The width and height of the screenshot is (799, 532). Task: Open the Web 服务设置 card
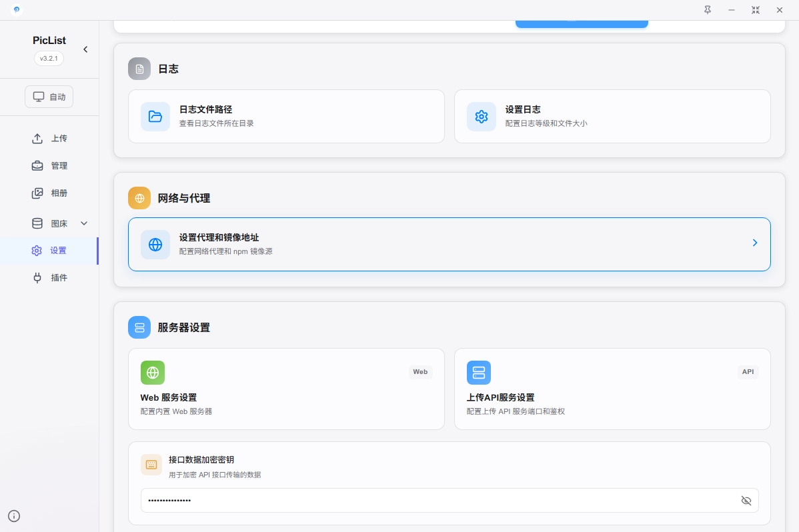(x=286, y=389)
